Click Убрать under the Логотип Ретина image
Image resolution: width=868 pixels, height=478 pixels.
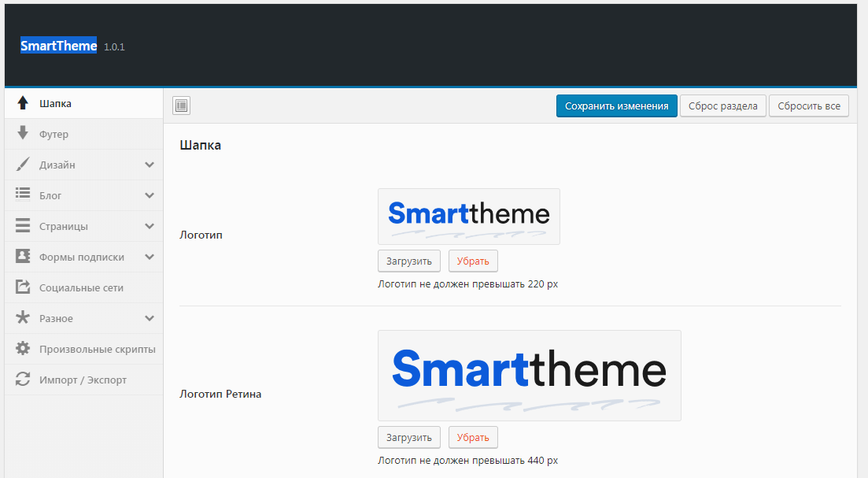(473, 438)
